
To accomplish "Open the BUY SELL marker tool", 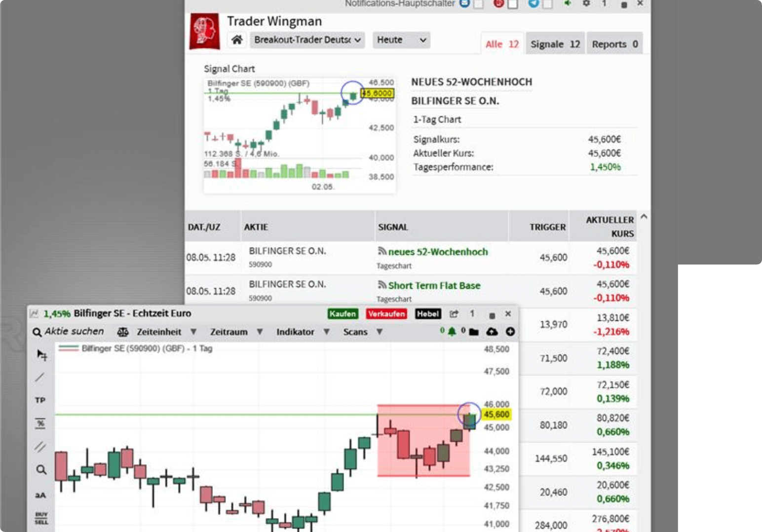I will point(41,518).
